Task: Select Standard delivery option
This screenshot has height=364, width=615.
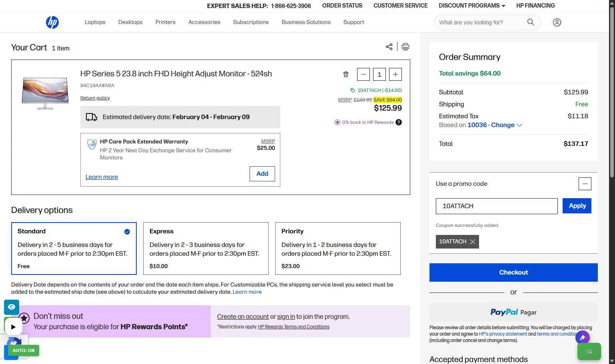Action: tap(74, 249)
